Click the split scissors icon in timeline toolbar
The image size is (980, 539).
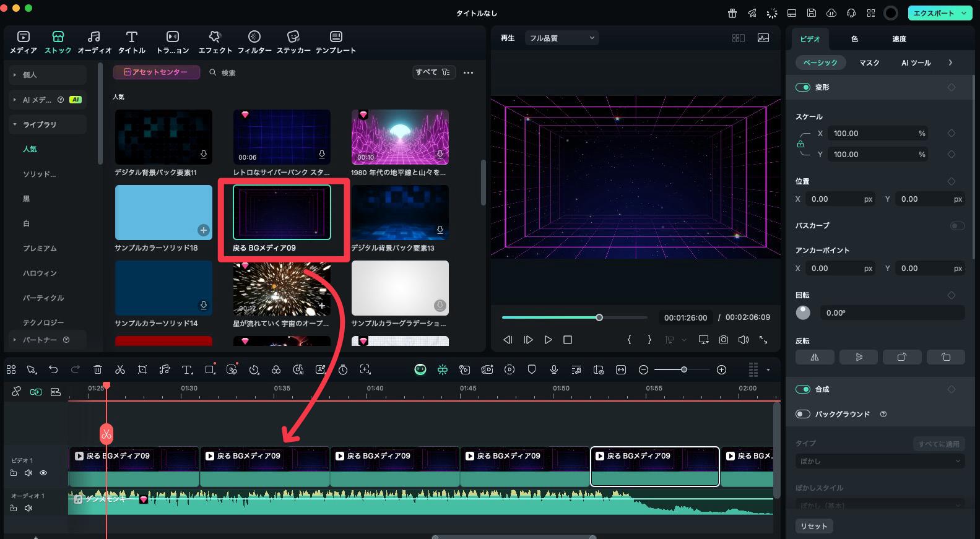[120, 369]
